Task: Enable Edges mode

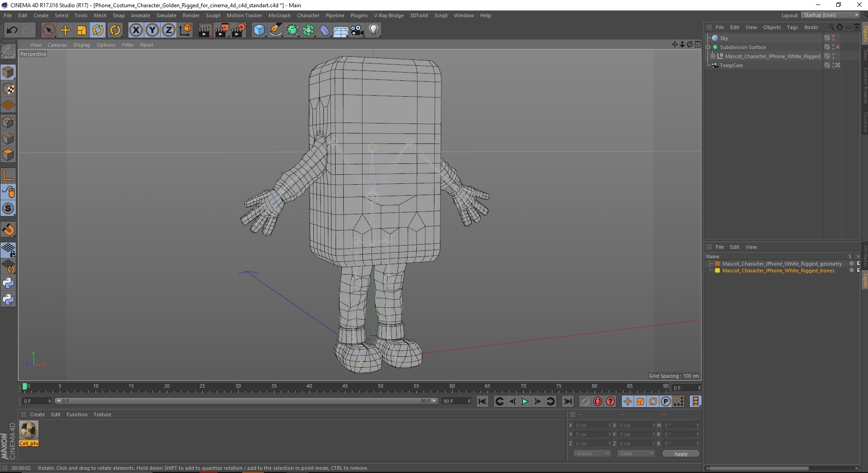Action: click(x=8, y=138)
